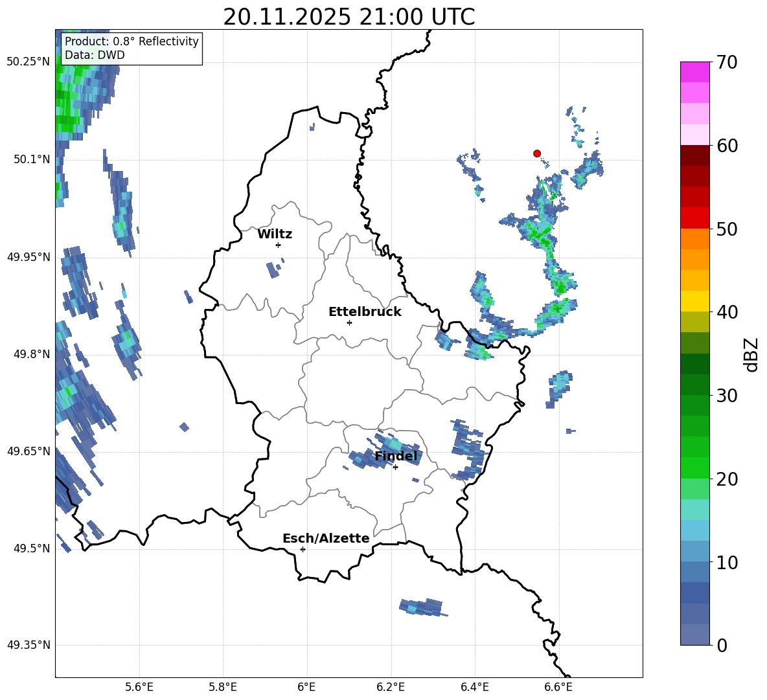The height and width of the screenshot is (700, 767).
Task: Click the colorbar tick label 70
Action: pyautogui.click(x=727, y=63)
